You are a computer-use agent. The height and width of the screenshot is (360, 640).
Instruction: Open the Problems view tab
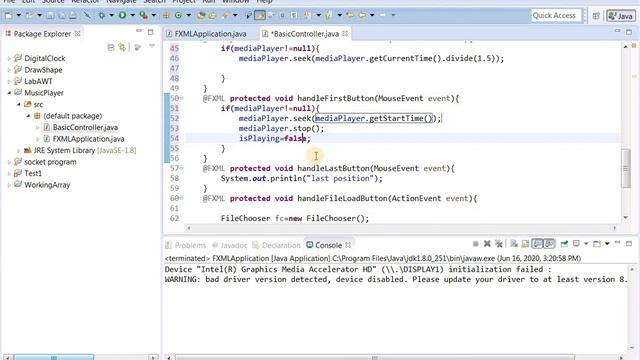tap(186, 245)
